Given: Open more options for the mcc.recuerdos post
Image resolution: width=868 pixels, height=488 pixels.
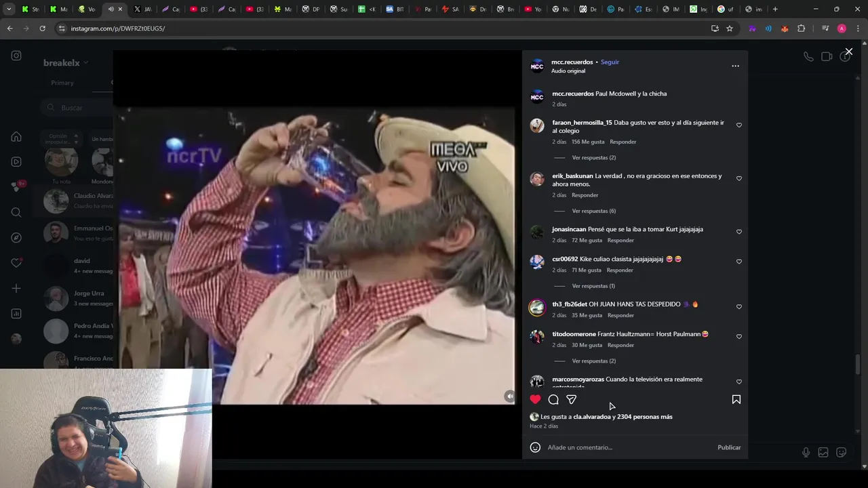Looking at the screenshot, I should [735, 66].
